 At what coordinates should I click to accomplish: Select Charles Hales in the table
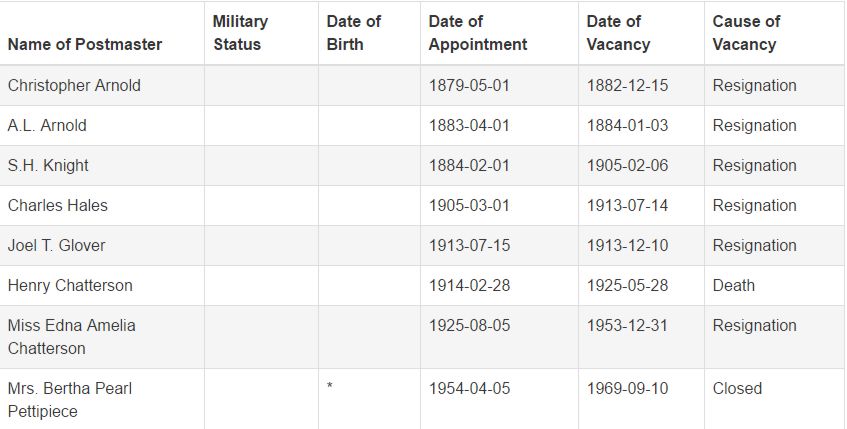click(x=58, y=205)
